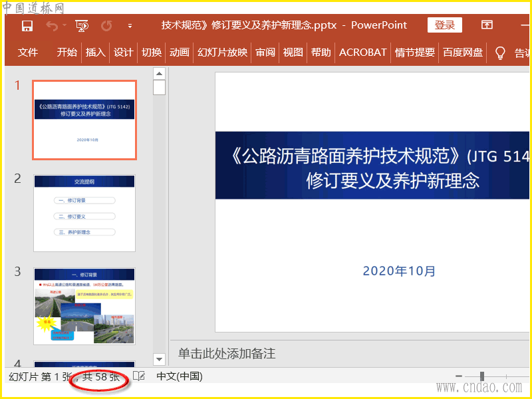Click the Redo/Repeat icon

[106, 26]
